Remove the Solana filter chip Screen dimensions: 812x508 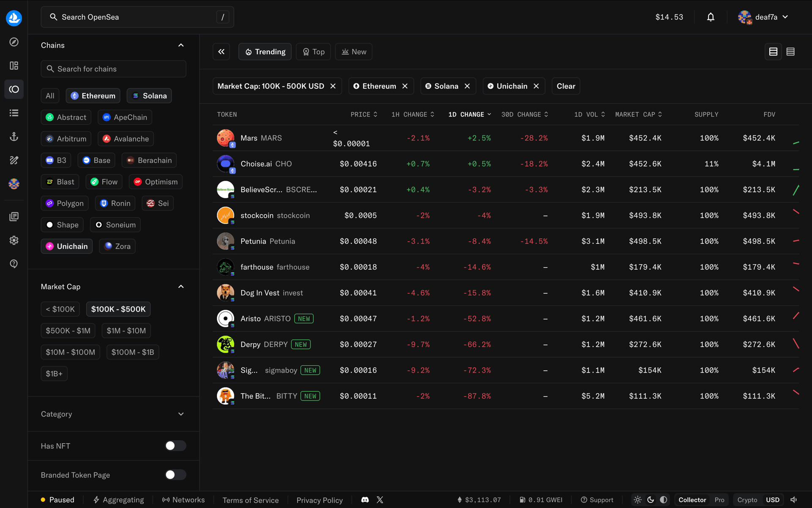click(467, 86)
